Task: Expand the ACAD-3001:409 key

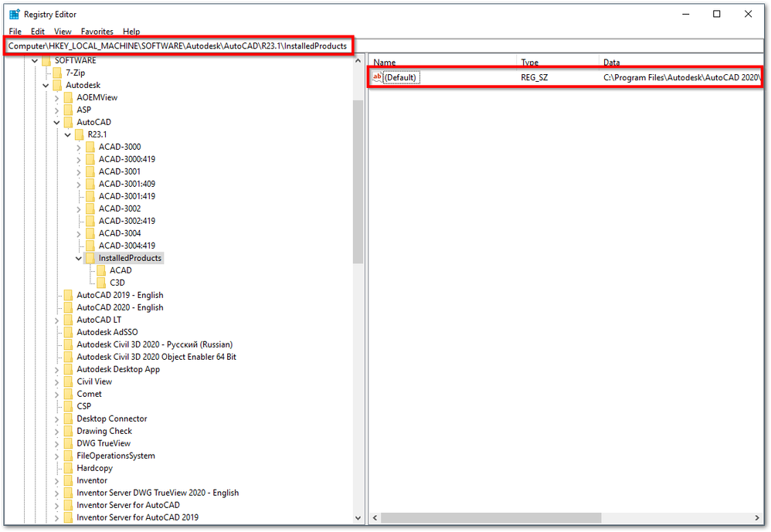Action: click(x=79, y=185)
